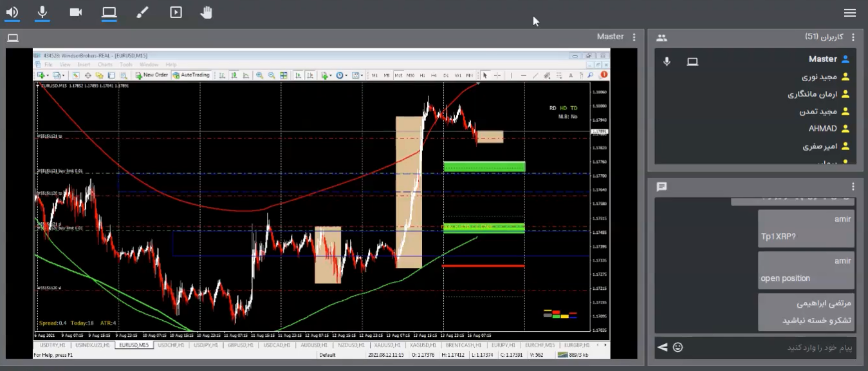Open the whiteboard brush tool

point(142,12)
